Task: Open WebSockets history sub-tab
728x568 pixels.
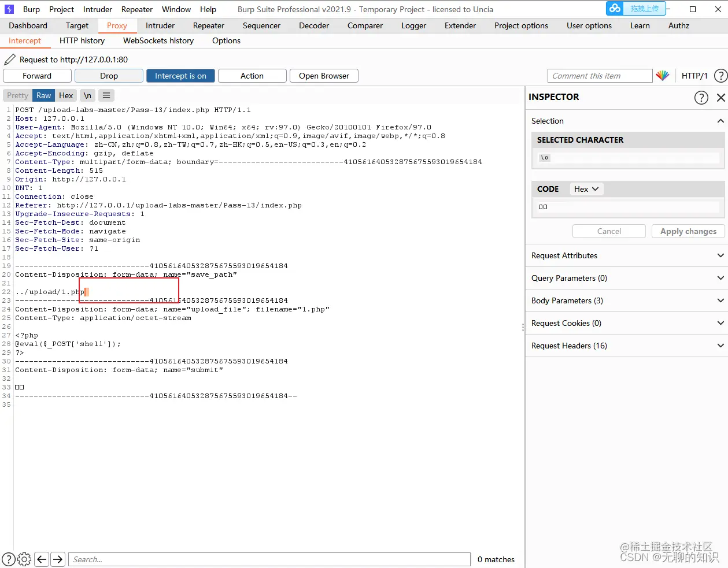Action: pos(158,40)
